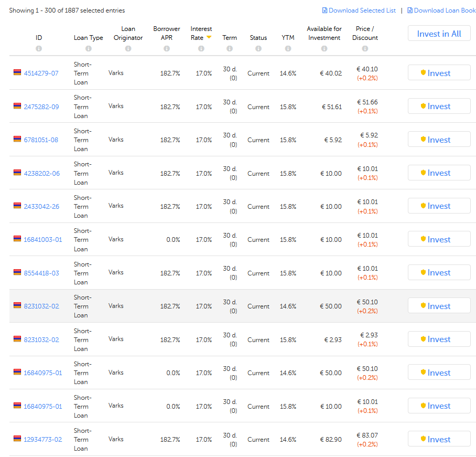The width and height of the screenshot is (476, 457).
Task: Click info icon under Price / Discount
Action: pyautogui.click(x=365, y=49)
